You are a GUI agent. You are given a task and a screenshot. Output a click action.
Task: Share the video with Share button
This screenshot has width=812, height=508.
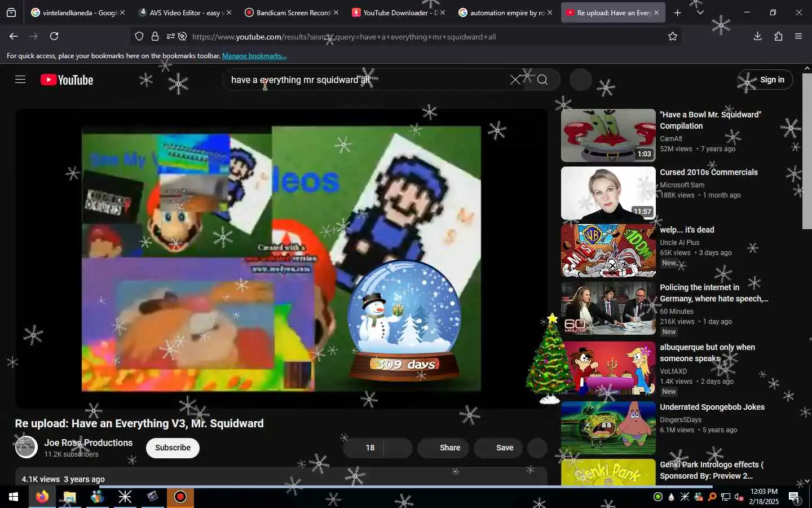point(443,448)
